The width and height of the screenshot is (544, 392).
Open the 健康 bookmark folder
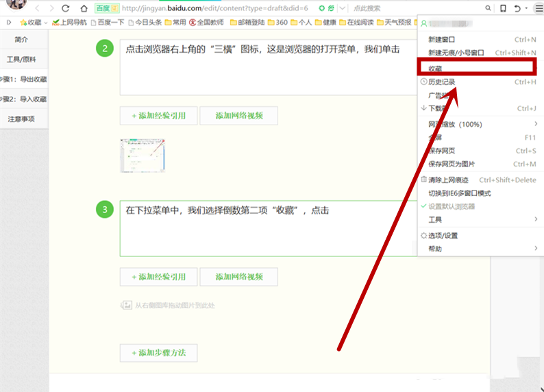tap(325, 23)
